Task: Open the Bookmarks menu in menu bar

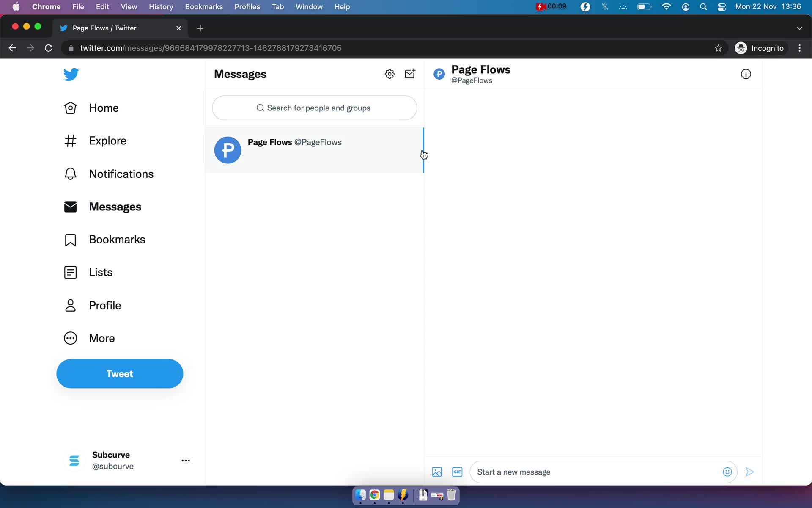Action: (204, 7)
